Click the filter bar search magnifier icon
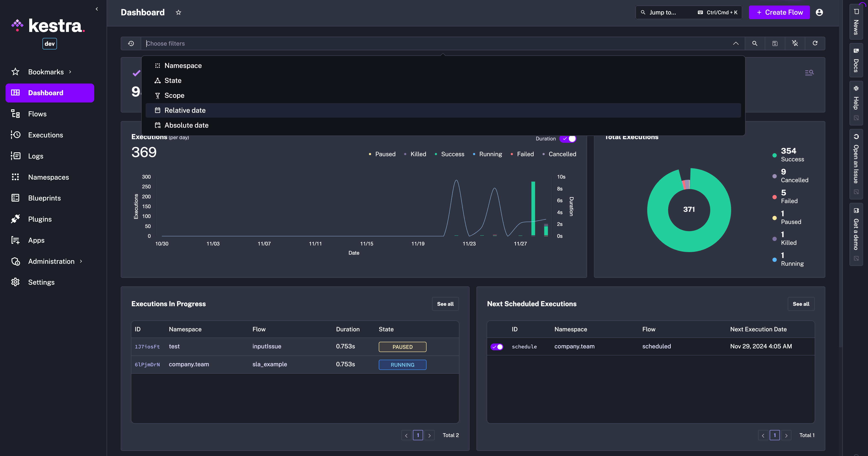868x456 pixels. tap(755, 43)
